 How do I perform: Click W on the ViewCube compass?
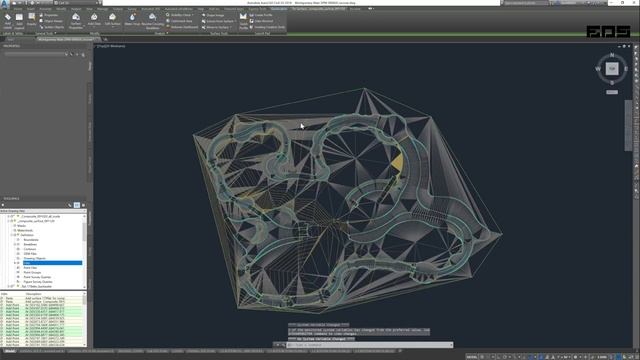[x=598, y=69]
